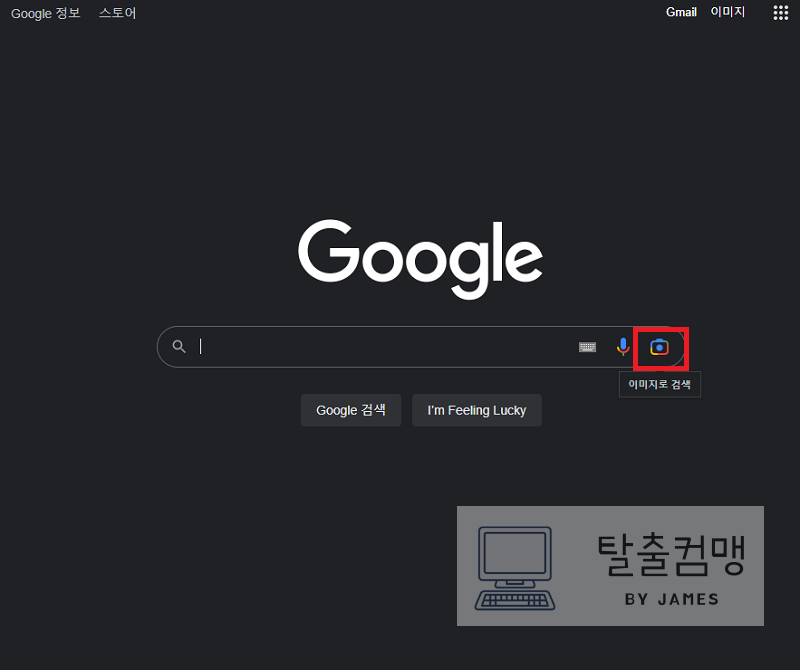Image resolution: width=800 pixels, height=670 pixels.
Task: Click the magnifier icon in search box
Action: coord(179,346)
